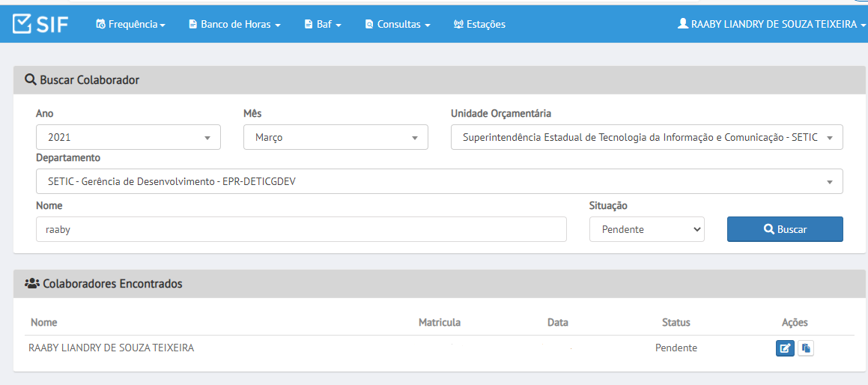Screen dimensions: 868x385
Task: Click the clock icon beside Frequência
Action: pos(101,25)
